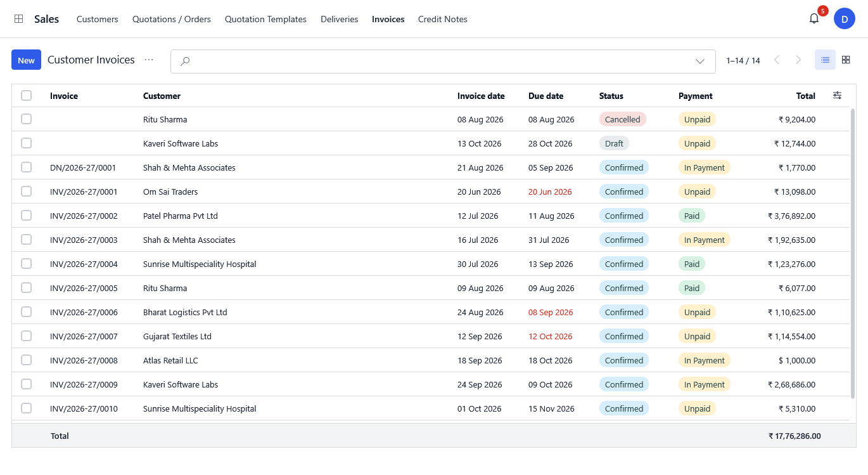The height and width of the screenshot is (475, 868).
Task: Select checkbox for INV/2026-27/0001 row
Action: (x=26, y=192)
